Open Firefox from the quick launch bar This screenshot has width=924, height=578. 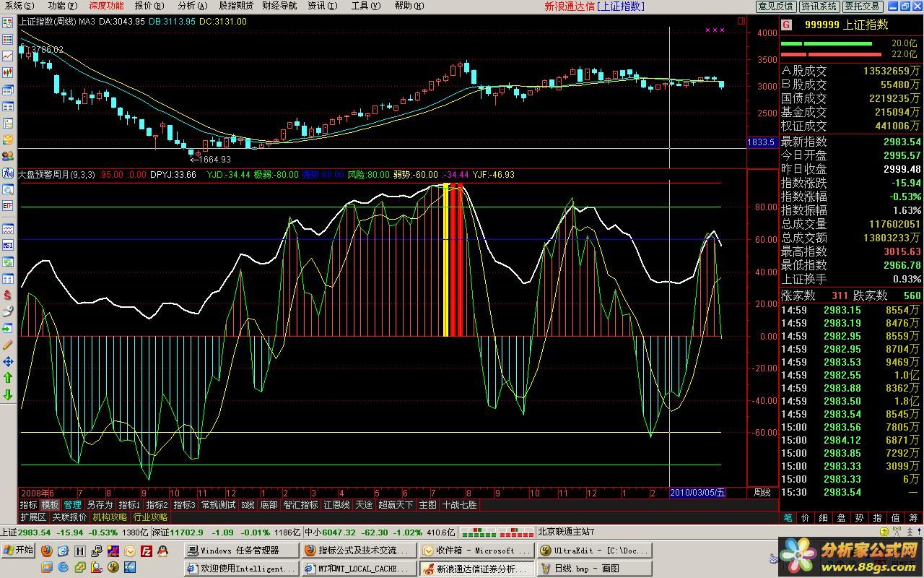tap(46, 551)
